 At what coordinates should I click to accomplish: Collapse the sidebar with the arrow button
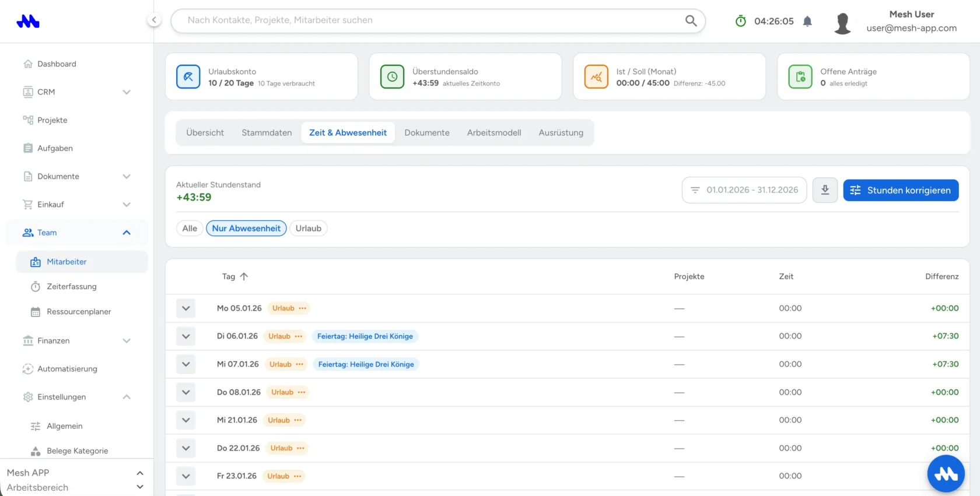(x=154, y=20)
